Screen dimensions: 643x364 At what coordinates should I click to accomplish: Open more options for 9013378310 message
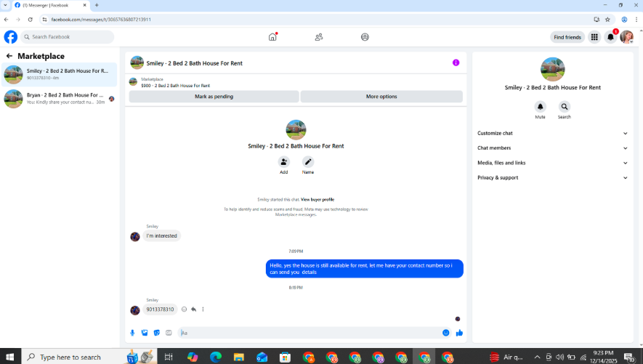(203, 310)
